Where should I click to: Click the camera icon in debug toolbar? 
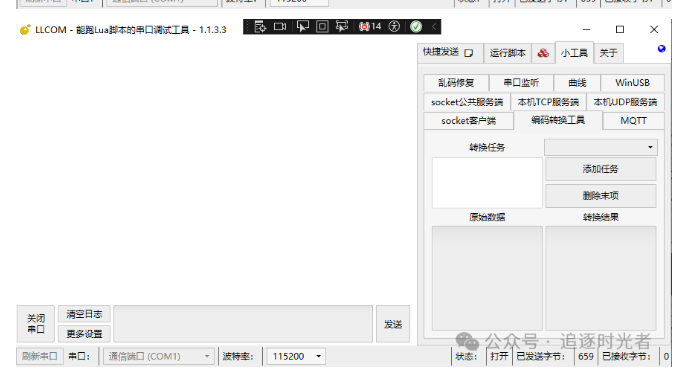(x=280, y=27)
